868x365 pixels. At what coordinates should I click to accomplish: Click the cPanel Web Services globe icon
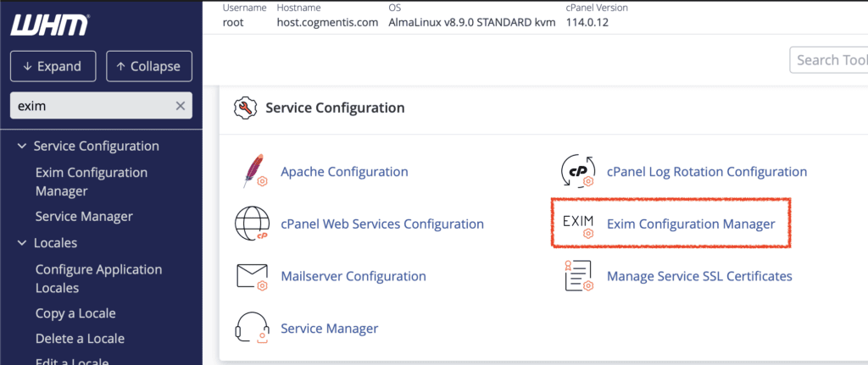point(251,224)
